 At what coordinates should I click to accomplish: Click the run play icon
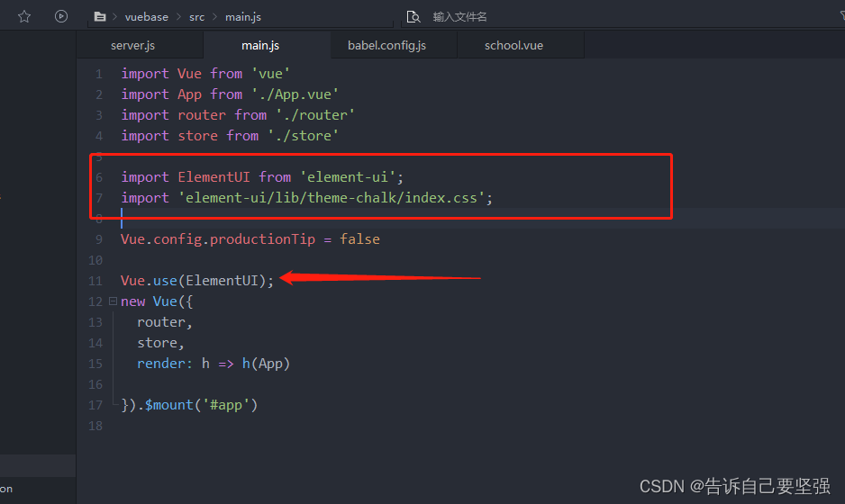pos(61,16)
